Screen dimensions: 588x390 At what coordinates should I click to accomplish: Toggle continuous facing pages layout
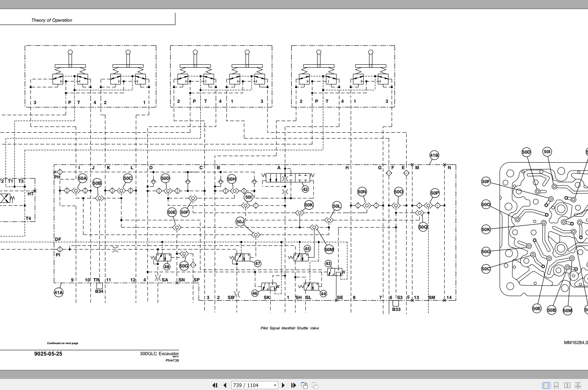[x=578, y=385]
